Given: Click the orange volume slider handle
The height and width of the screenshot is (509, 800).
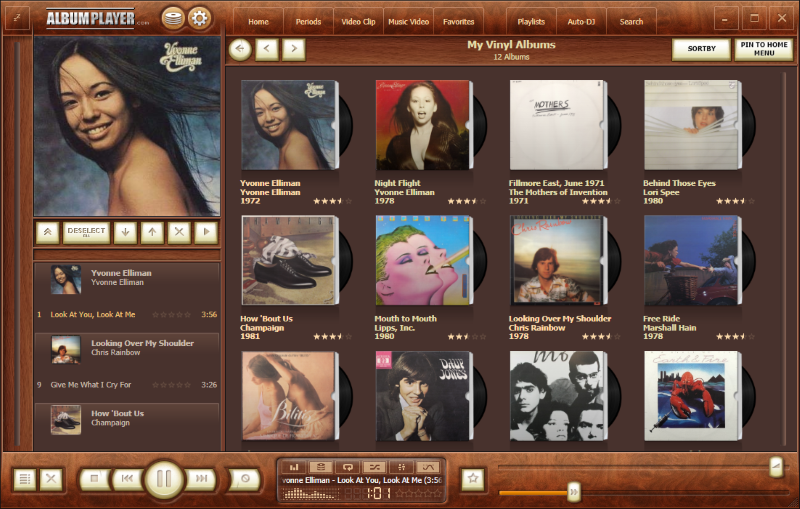Looking at the screenshot, I should click(573, 491).
